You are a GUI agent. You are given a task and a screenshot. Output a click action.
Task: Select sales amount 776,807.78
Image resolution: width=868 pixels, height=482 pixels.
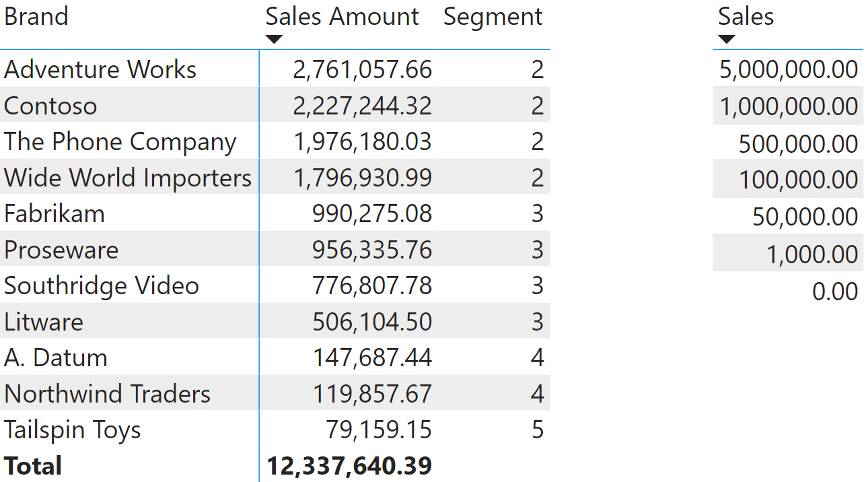(372, 285)
